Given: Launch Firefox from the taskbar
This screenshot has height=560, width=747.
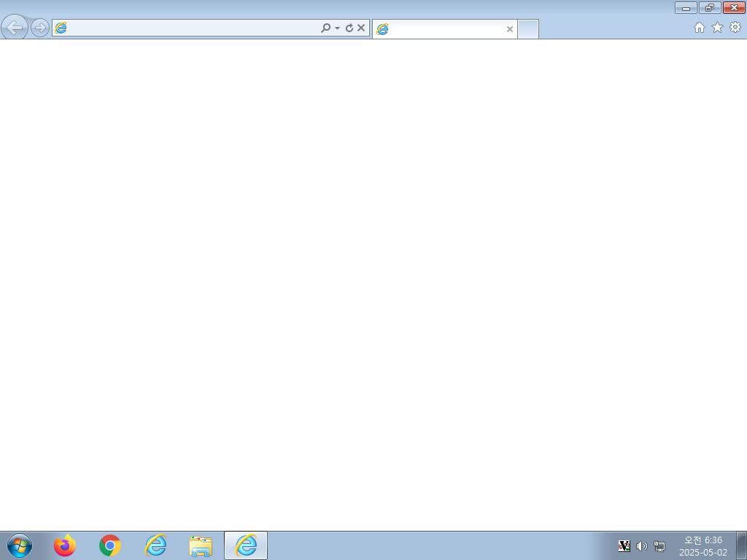Looking at the screenshot, I should (x=65, y=545).
